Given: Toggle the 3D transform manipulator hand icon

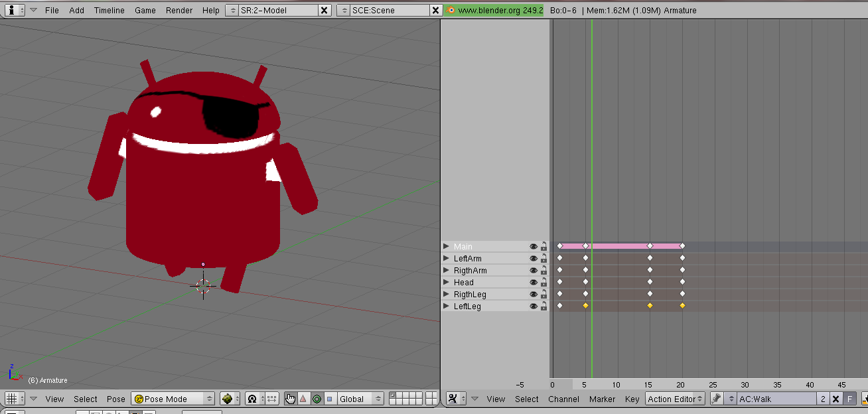Looking at the screenshot, I should 291,399.
